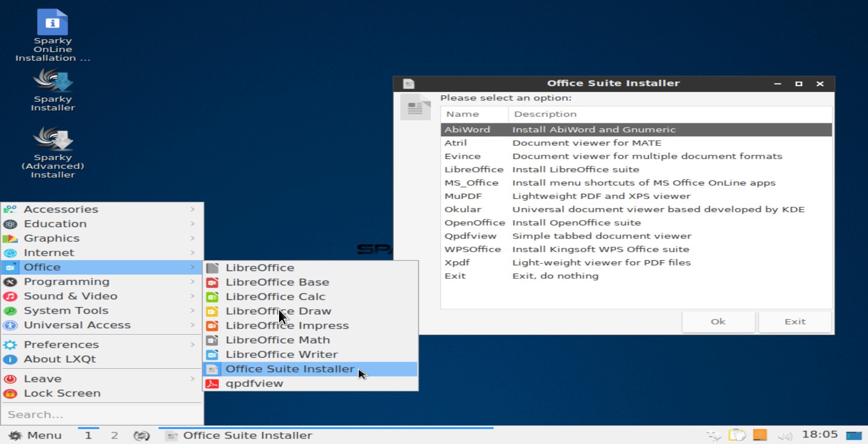
Task: Expand the Preferences submenu
Action: click(193, 345)
